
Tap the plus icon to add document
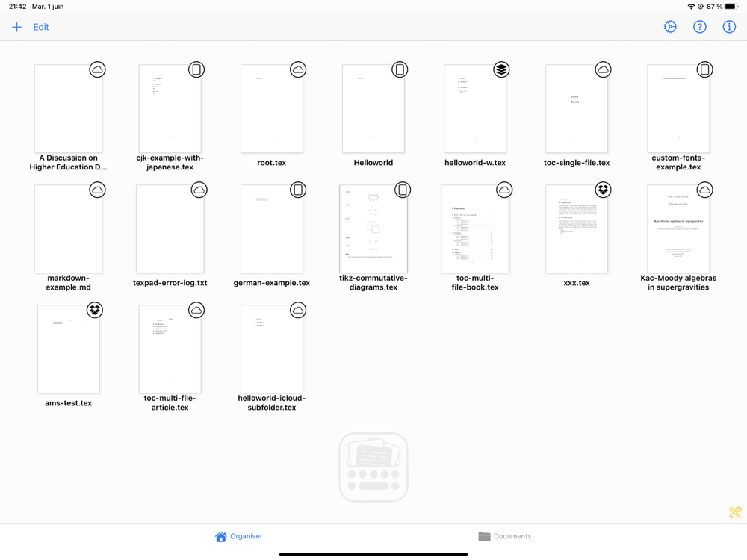tap(16, 27)
